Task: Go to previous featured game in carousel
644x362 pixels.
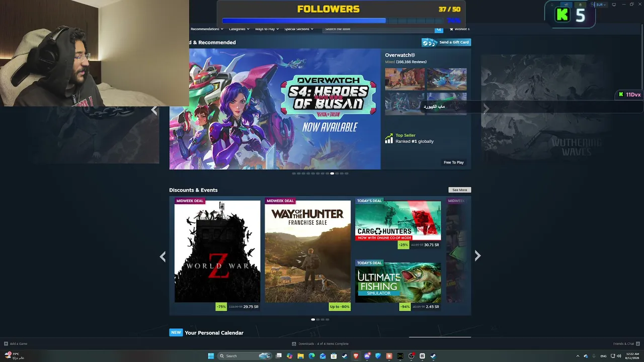Action: [154, 111]
